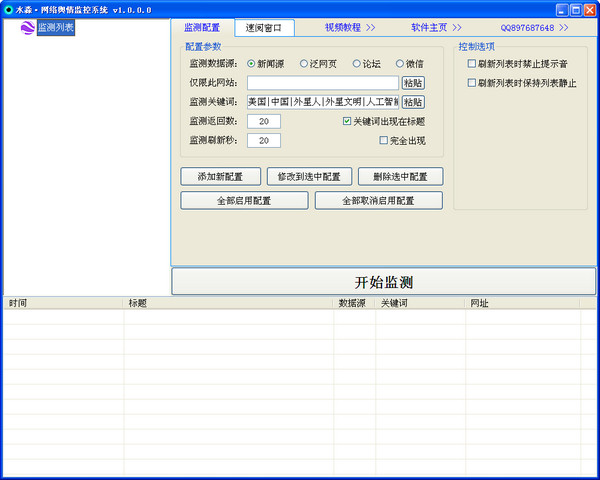Select the 监测列表 tree node
600x480 pixels.
[x=56, y=28]
